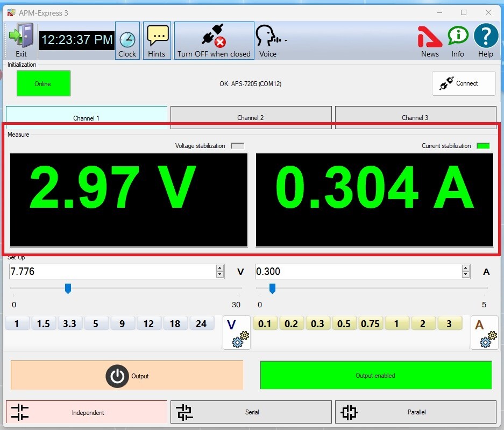Click the voltage setup input field
Screen dimensions: 504x430
112,272
